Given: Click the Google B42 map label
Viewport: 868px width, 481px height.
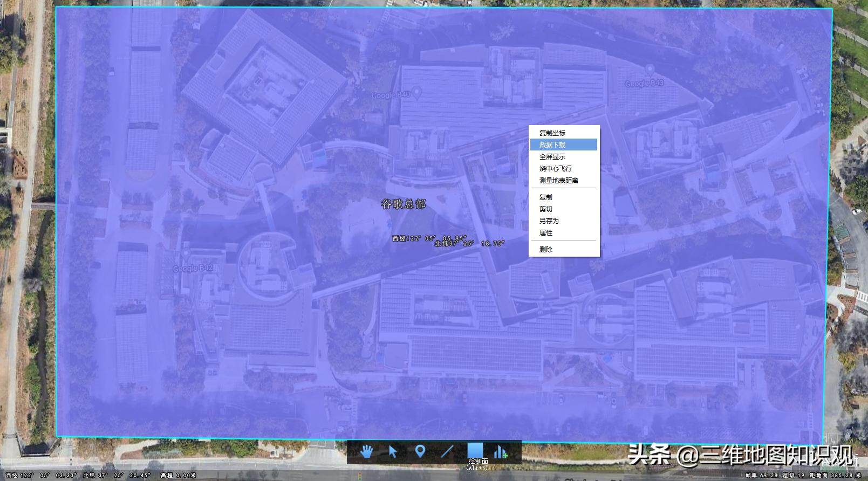Looking at the screenshot, I should click(x=193, y=268).
